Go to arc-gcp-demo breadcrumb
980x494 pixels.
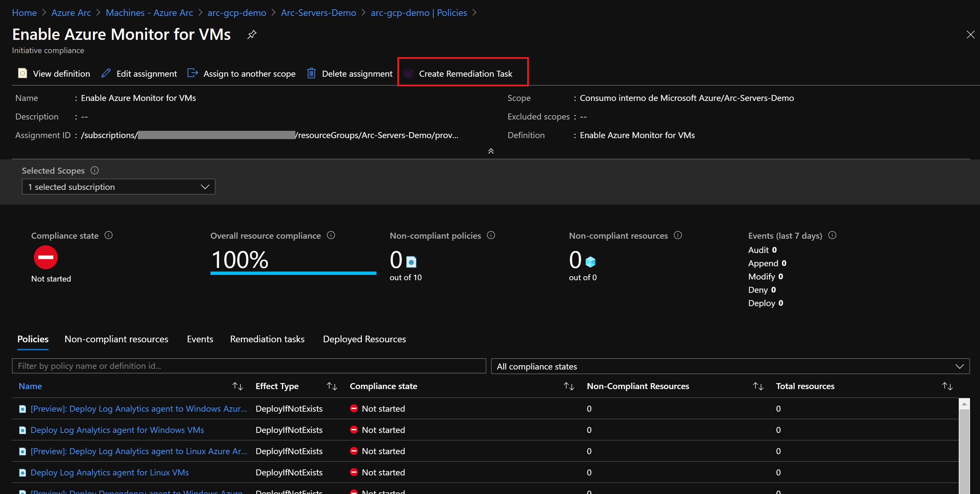237,13
